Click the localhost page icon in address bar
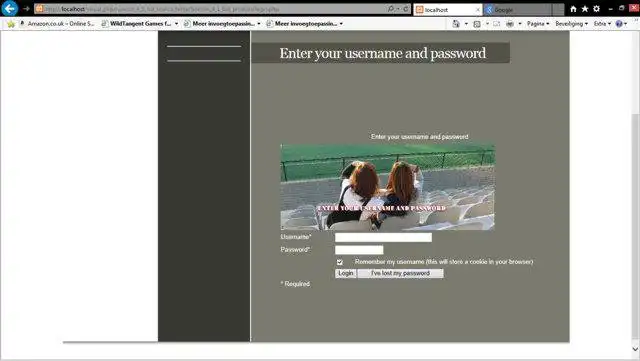Screen dimensions: 640x361 point(39,9)
